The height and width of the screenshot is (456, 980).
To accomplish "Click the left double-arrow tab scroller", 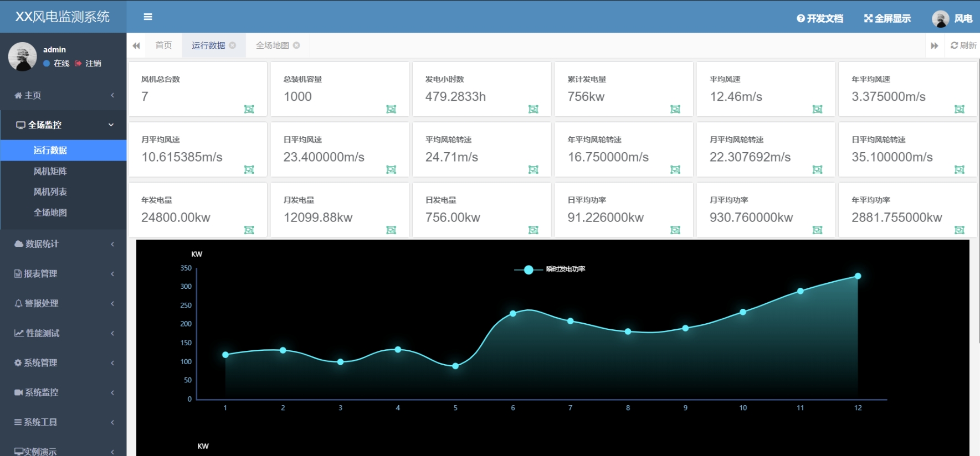I will click(136, 45).
